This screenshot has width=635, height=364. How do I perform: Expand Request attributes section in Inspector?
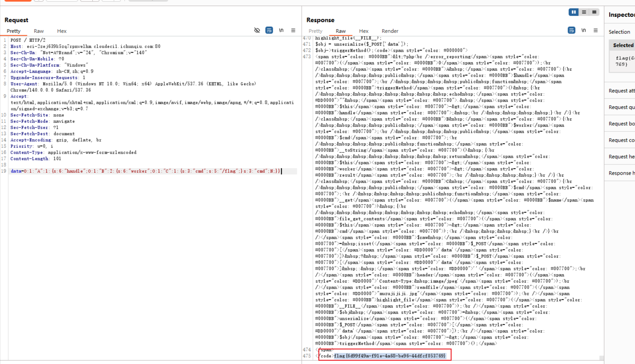tap(621, 91)
